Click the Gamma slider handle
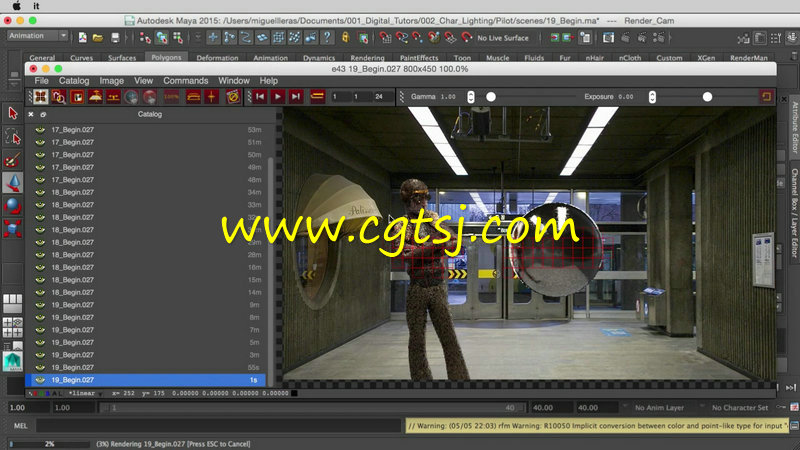800x450 pixels. (491, 96)
